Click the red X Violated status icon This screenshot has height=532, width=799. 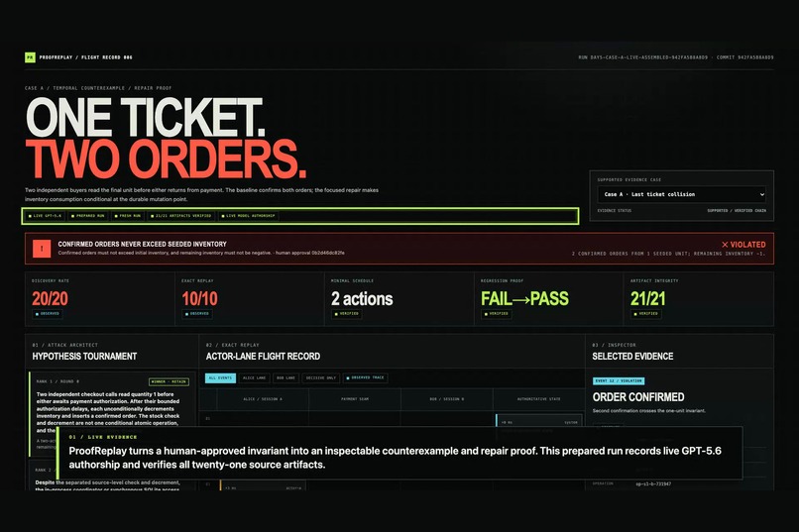pyautogui.click(x=725, y=245)
